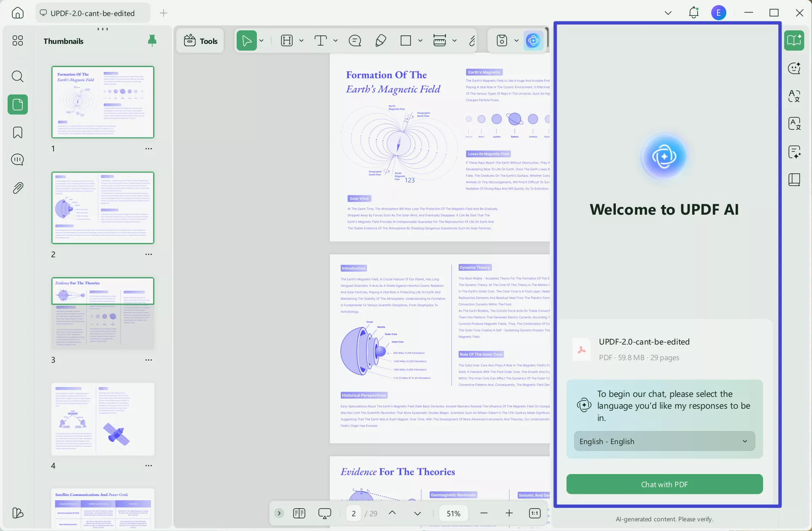Toggle 1:1 actual size zoom
The image size is (812, 531).
[534, 513]
